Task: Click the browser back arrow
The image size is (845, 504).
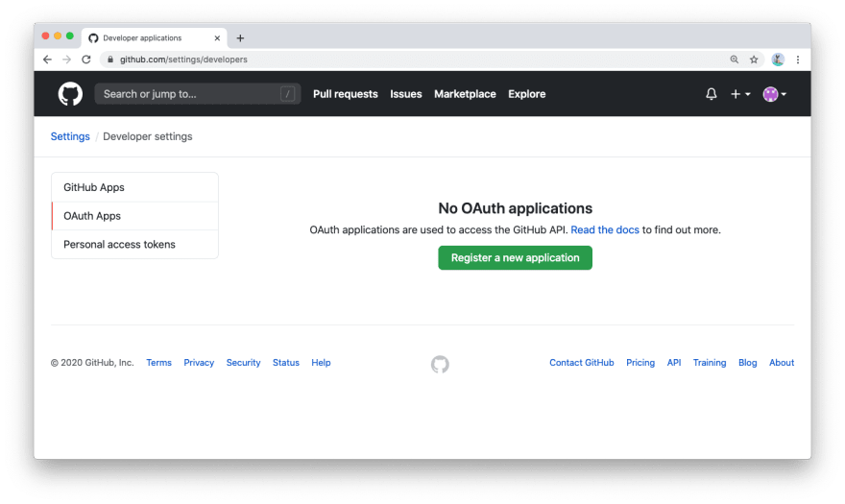Action: pyautogui.click(x=47, y=60)
